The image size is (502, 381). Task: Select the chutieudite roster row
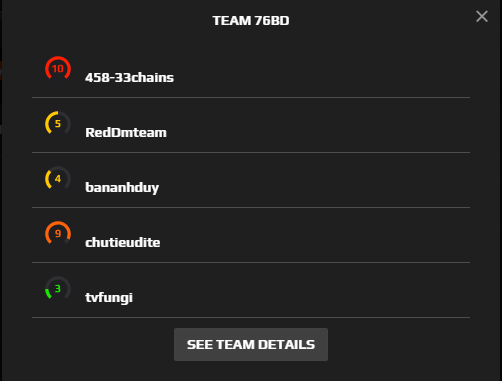coord(251,235)
